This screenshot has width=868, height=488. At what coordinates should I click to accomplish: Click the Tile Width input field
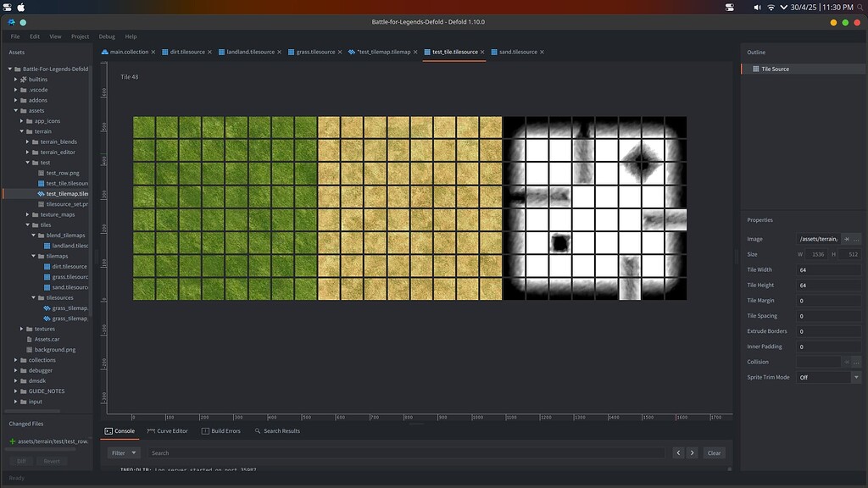(x=826, y=269)
